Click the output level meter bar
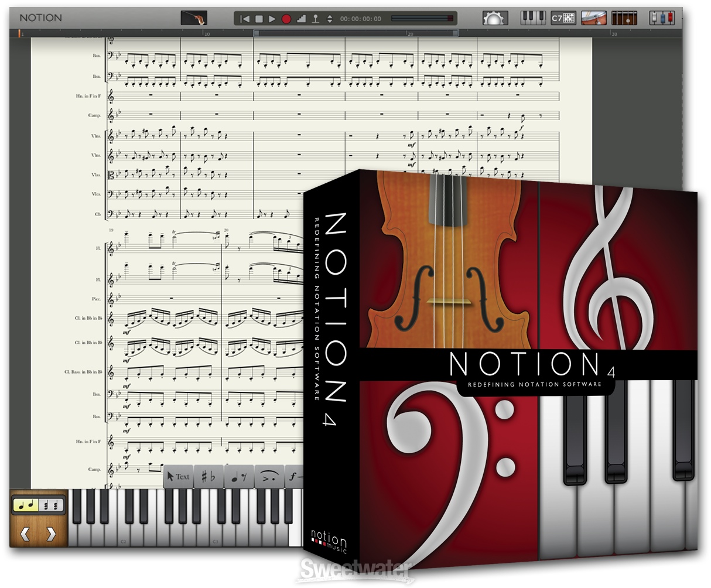 pyautogui.click(x=422, y=19)
